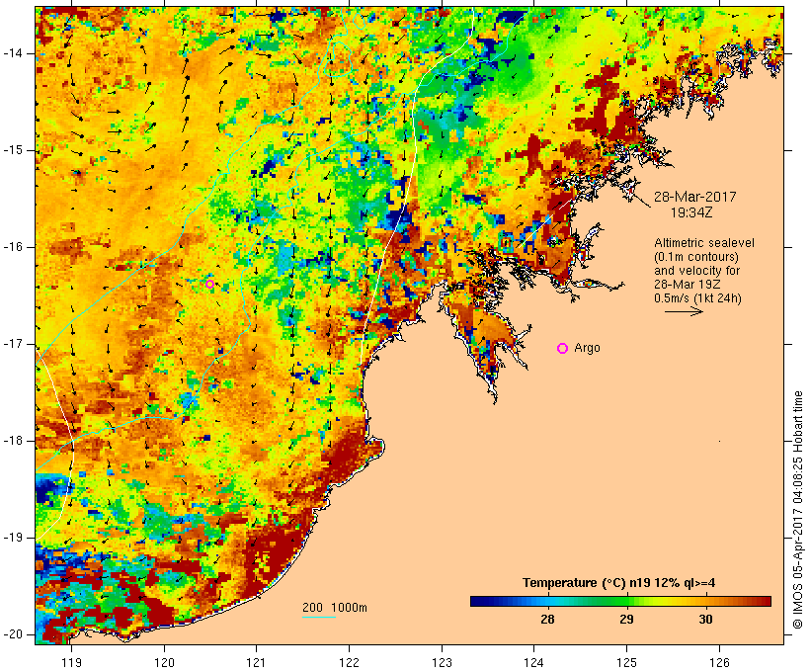Click the color bar label "29"
The width and height of the screenshot is (810, 672).
(626, 619)
